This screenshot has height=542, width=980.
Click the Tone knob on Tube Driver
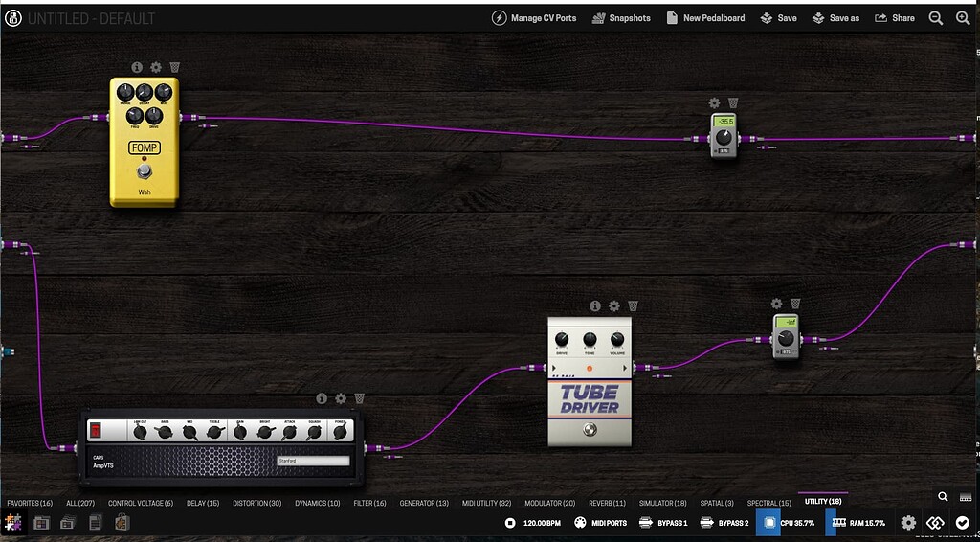click(x=590, y=339)
